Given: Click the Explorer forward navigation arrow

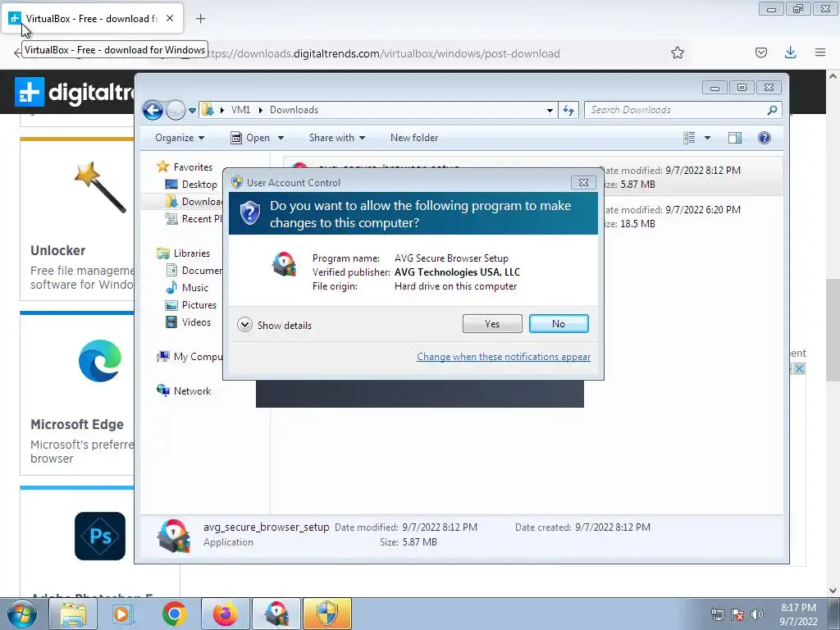Looking at the screenshot, I should pyautogui.click(x=176, y=111).
